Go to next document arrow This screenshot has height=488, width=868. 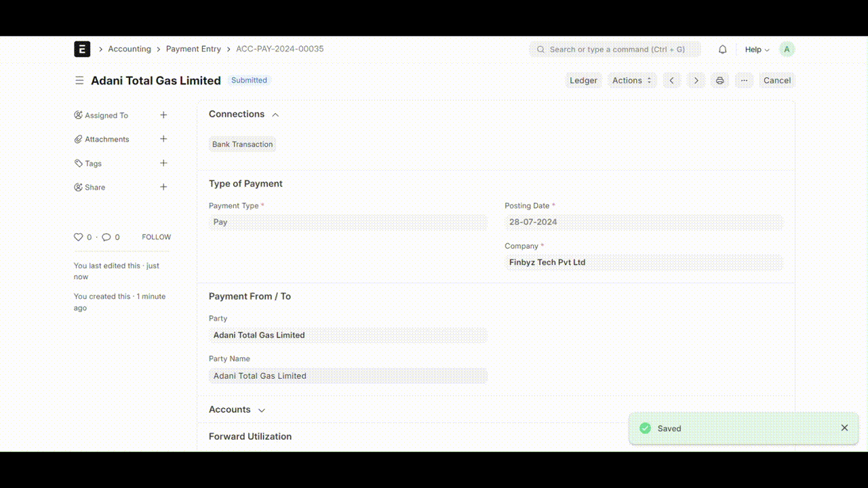(x=696, y=81)
